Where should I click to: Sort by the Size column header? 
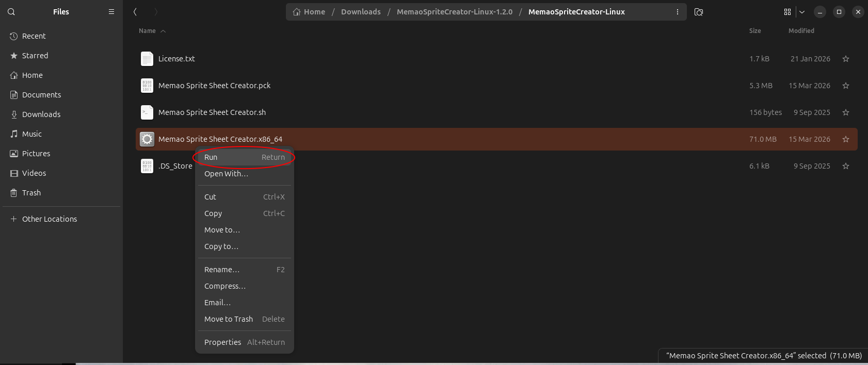click(755, 31)
